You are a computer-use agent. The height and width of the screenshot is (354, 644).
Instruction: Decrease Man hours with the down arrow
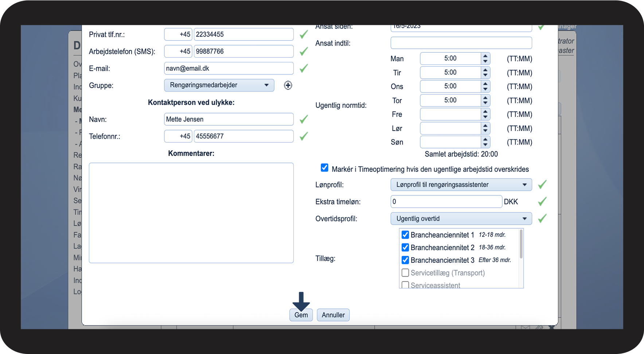(485, 62)
